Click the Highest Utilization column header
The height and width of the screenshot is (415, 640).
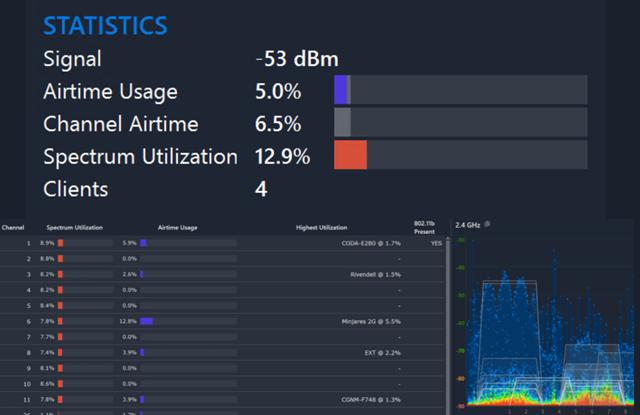tap(322, 228)
